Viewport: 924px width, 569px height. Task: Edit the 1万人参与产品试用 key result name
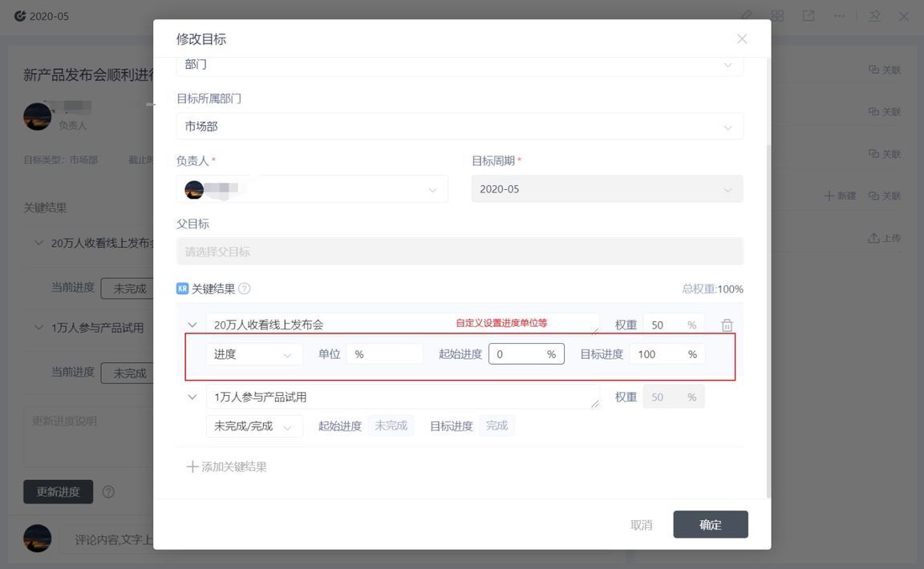coord(403,397)
